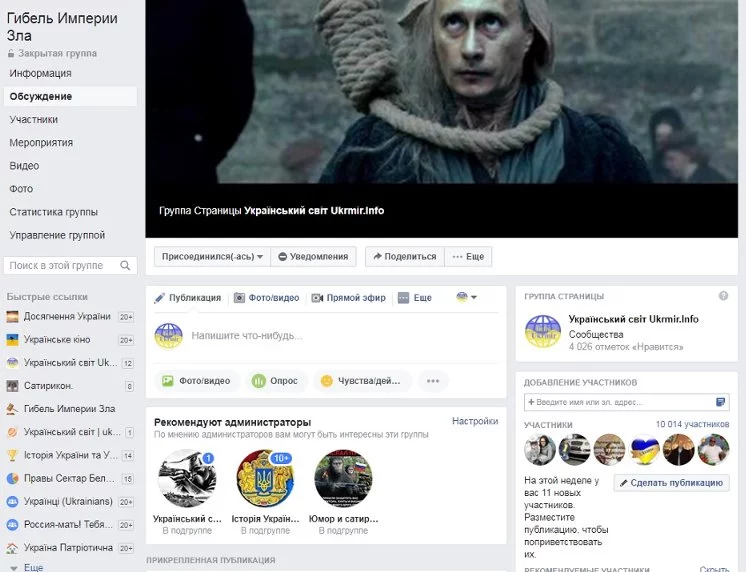Click the video camera icon of Прямой эфир
This screenshot has width=746, height=572.
coord(317,298)
